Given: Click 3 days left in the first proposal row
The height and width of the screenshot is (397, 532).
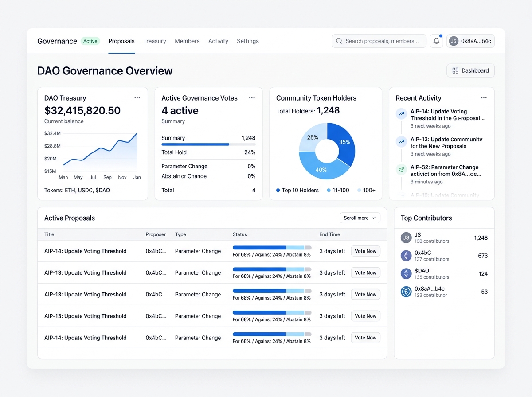Looking at the screenshot, I should click(x=332, y=251).
